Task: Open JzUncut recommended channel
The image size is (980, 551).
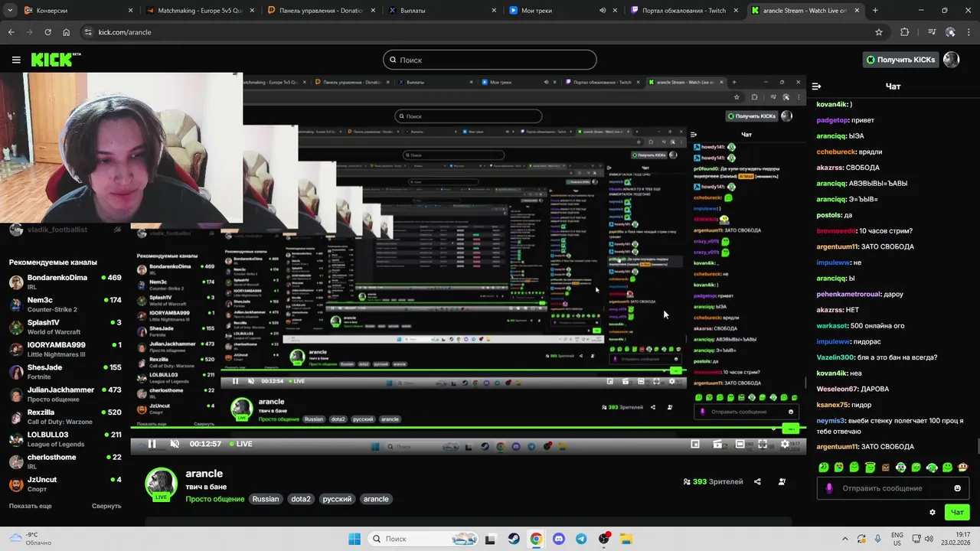Action: (x=65, y=484)
